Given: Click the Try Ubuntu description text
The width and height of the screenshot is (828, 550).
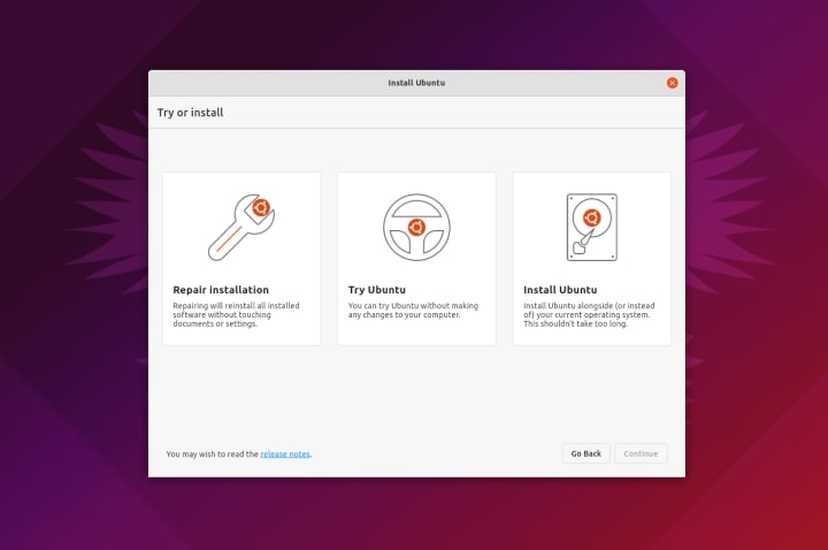Looking at the screenshot, I should tap(413, 310).
